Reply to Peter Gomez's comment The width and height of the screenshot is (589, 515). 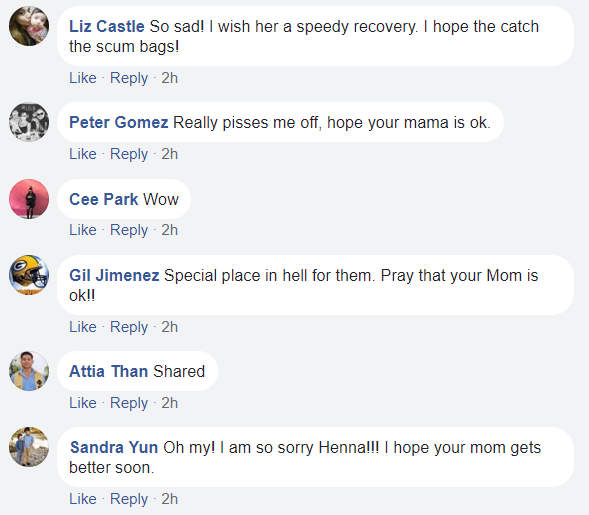click(x=129, y=154)
